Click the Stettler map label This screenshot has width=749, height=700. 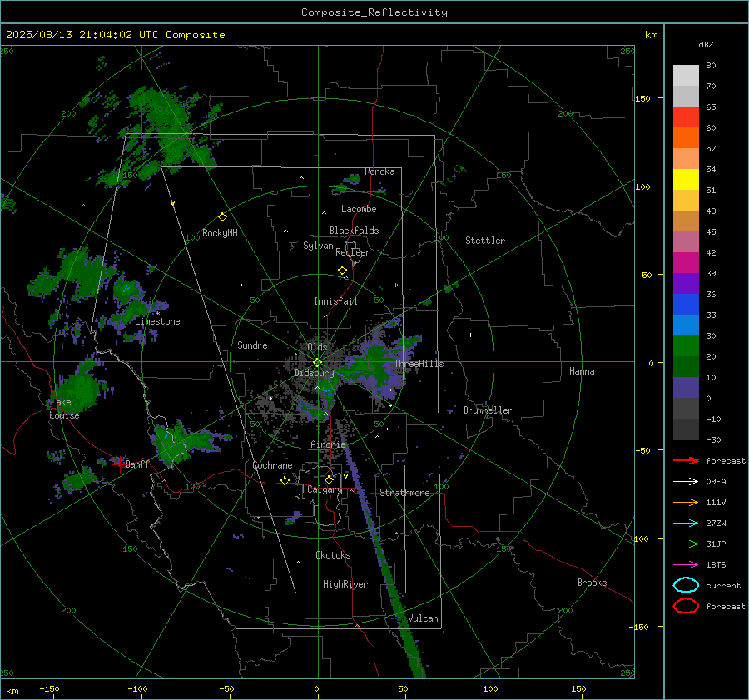tap(485, 241)
